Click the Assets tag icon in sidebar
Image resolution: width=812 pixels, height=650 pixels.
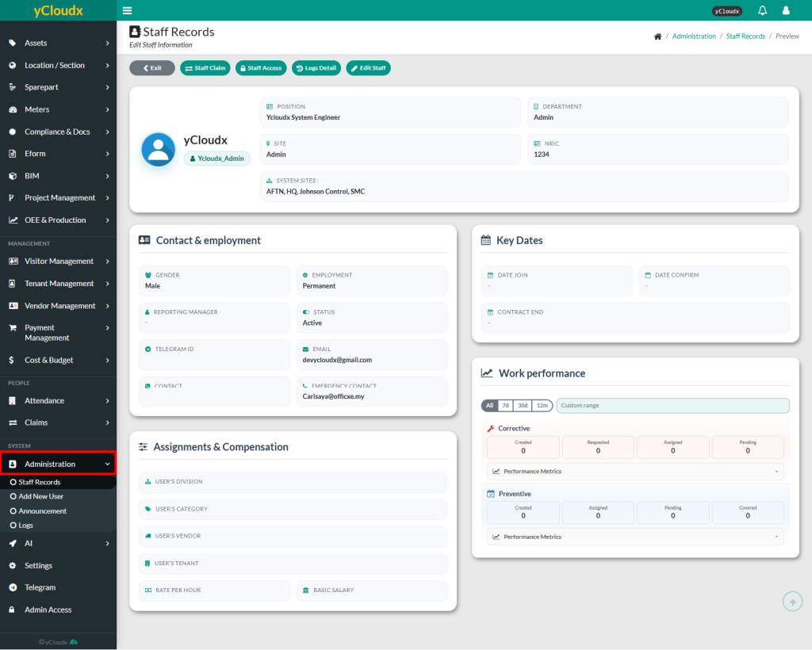[13, 43]
